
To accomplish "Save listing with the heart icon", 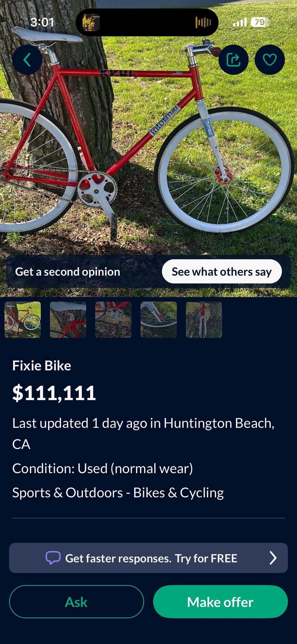I will pos(269,60).
